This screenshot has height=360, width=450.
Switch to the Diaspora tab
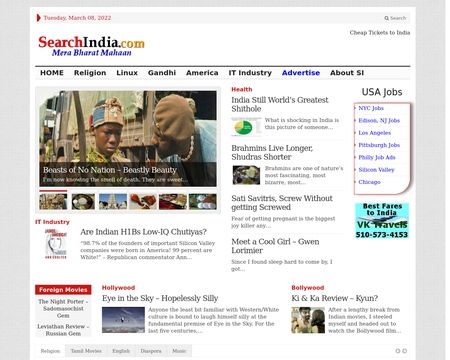tap(151, 351)
